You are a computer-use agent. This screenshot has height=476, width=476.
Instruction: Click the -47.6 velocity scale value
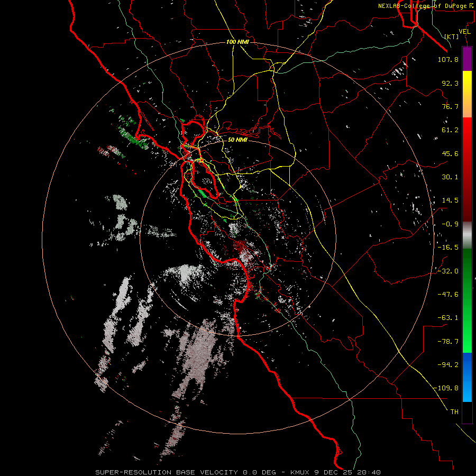[x=448, y=295]
